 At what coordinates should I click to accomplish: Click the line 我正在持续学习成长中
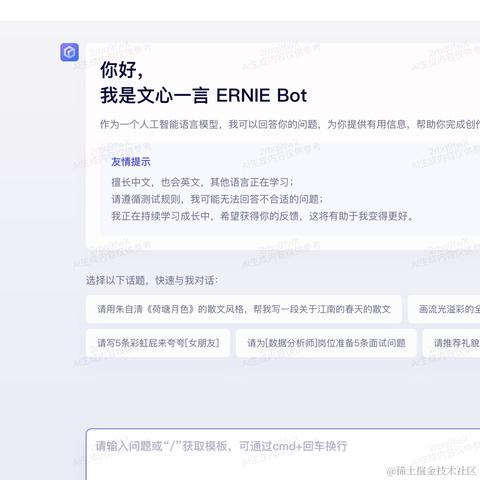(x=262, y=216)
